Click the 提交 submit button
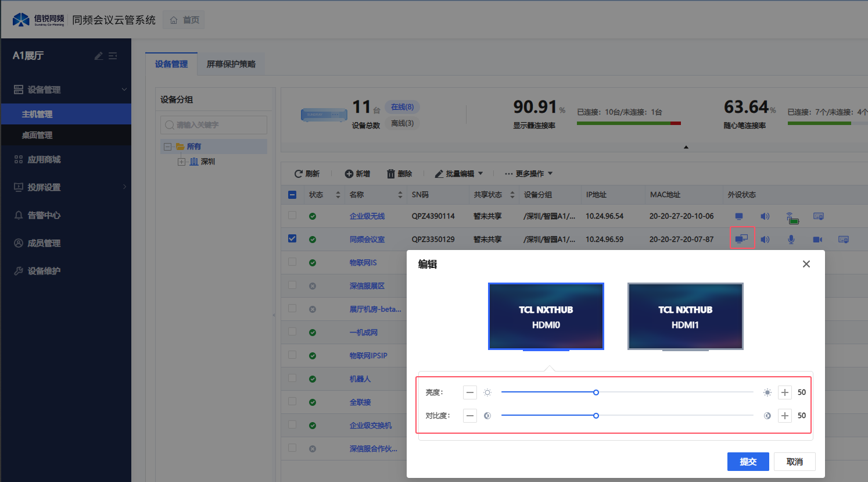Image resolution: width=868 pixels, height=482 pixels. 748,462
